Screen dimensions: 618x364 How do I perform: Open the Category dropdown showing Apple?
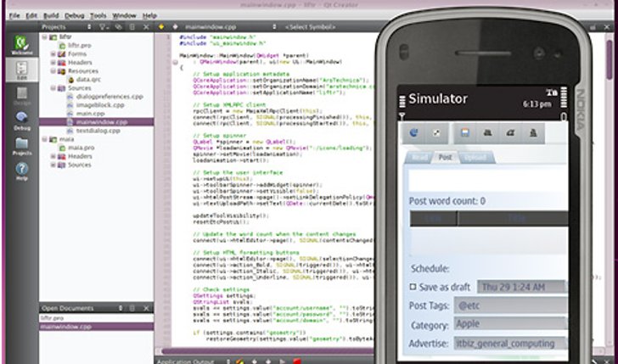(x=511, y=324)
